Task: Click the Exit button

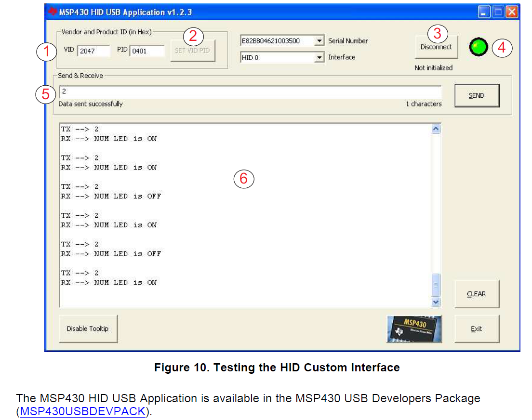Action: pos(477,329)
